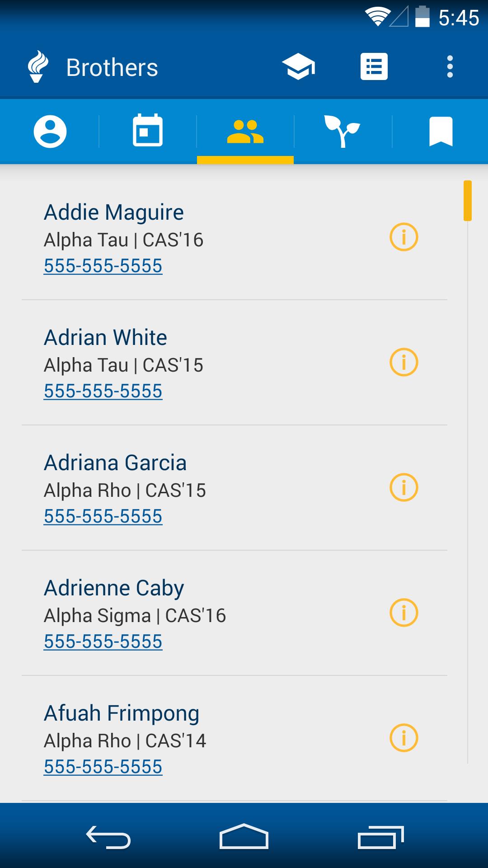Grab the yellow scrollbar thumb
The height and width of the screenshot is (868, 488).
pos(468,201)
